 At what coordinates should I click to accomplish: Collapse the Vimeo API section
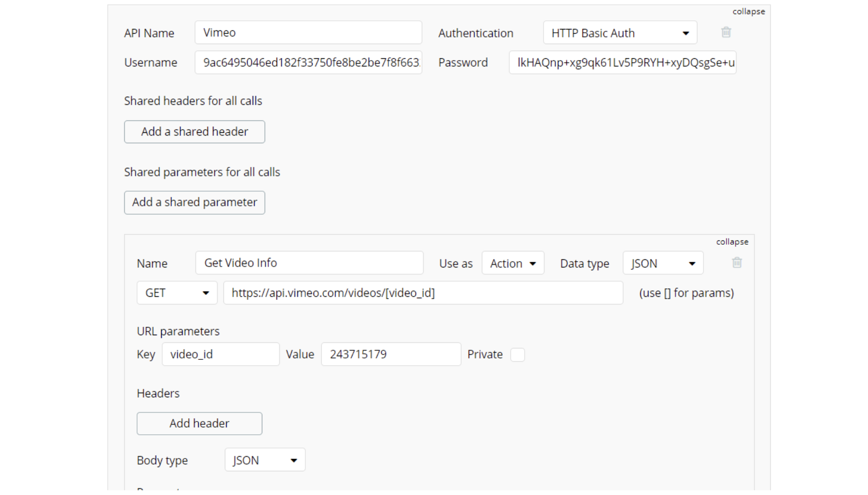748,11
